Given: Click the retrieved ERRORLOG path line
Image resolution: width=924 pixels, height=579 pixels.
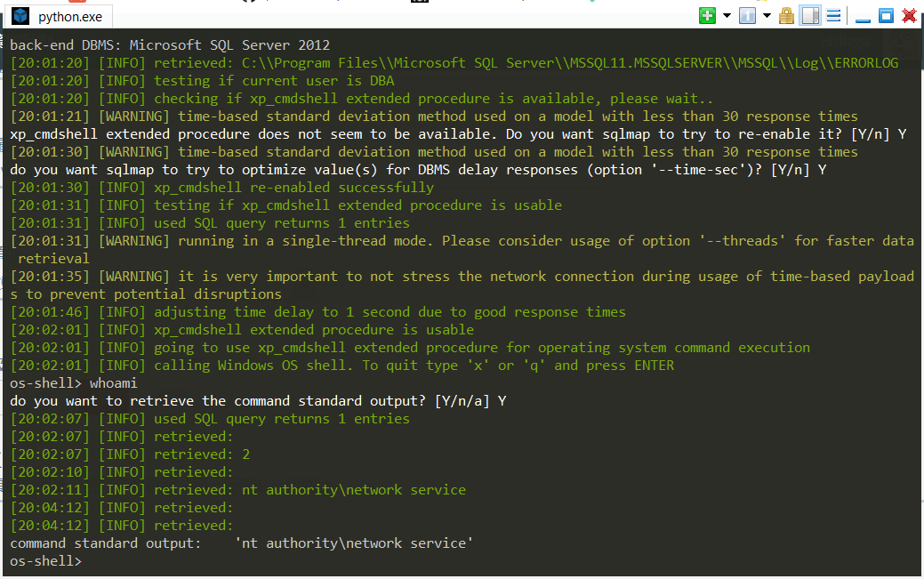Looking at the screenshot, I should 454,63.
